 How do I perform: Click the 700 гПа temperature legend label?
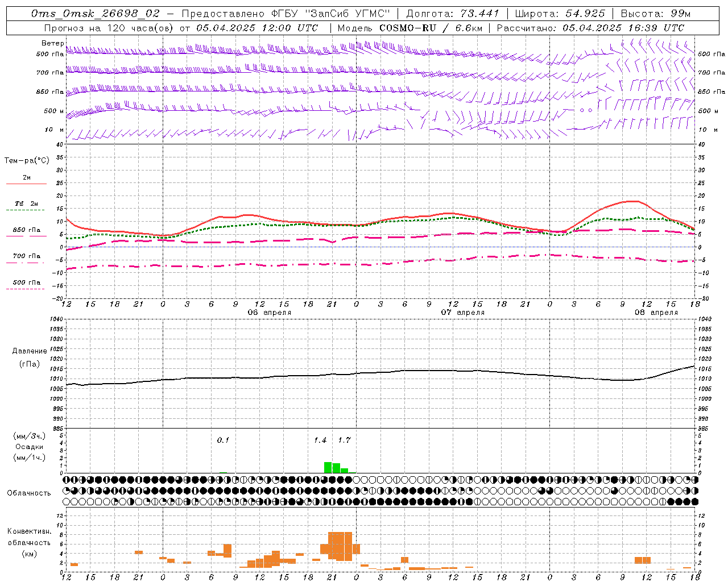[x=27, y=256]
